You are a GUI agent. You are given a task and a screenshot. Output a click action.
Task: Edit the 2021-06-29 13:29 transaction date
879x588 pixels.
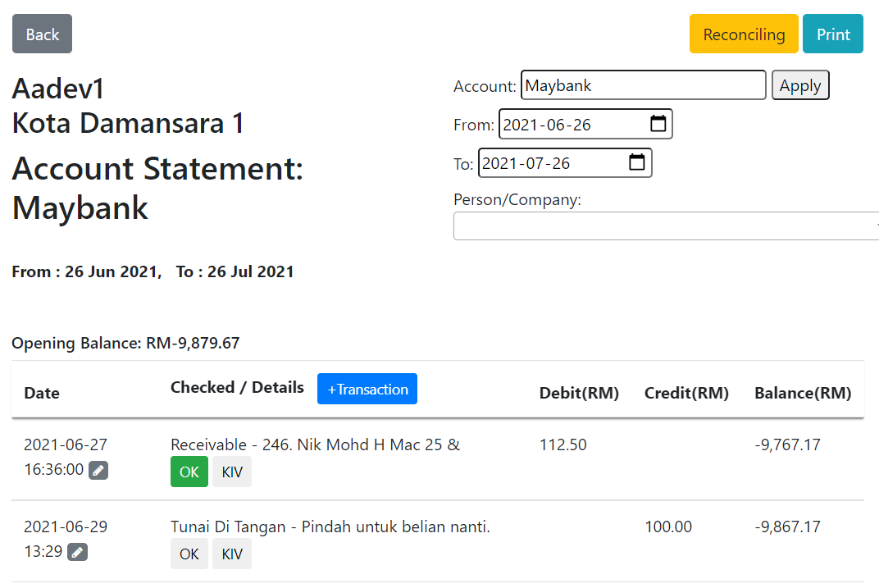click(77, 552)
